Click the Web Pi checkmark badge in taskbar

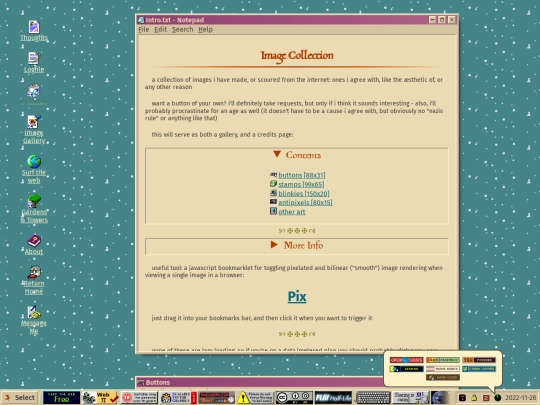[x=100, y=397]
